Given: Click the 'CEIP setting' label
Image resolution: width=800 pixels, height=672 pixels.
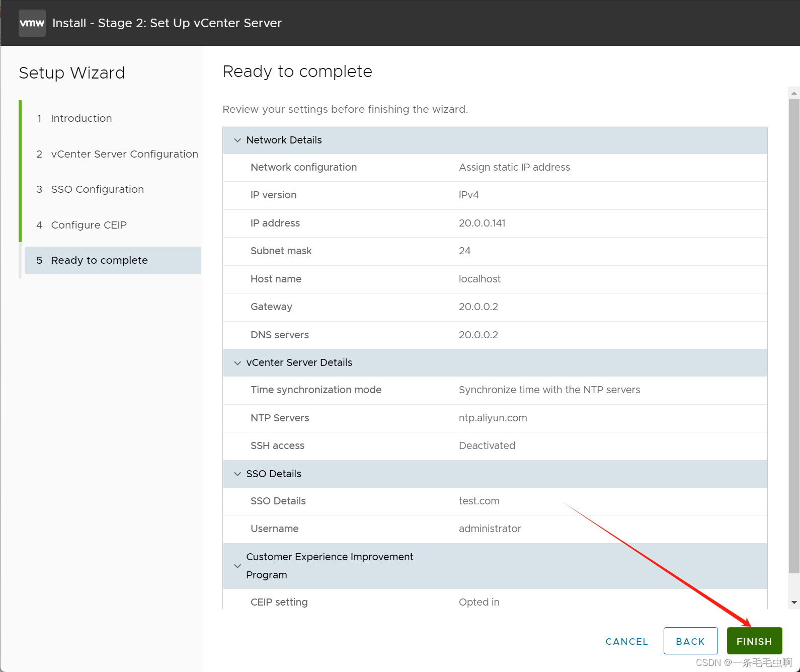Looking at the screenshot, I should coord(279,602).
